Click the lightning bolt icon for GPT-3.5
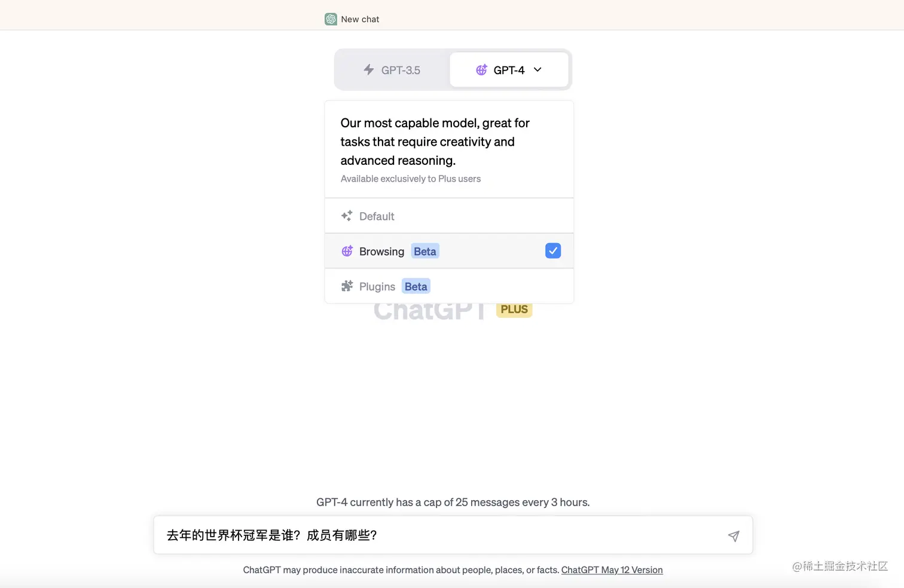The image size is (904, 588). (369, 70)
